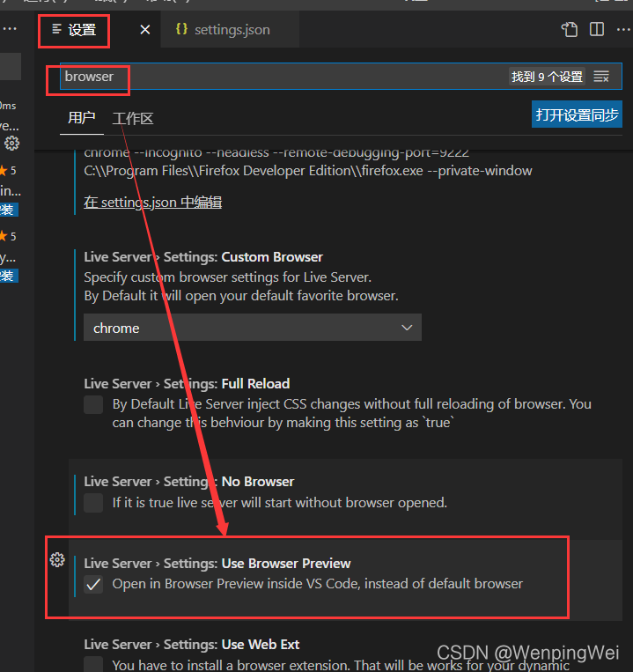This screenshot has width=633, height=672.
Task: Close the 设置 tab
Action: 145,30
